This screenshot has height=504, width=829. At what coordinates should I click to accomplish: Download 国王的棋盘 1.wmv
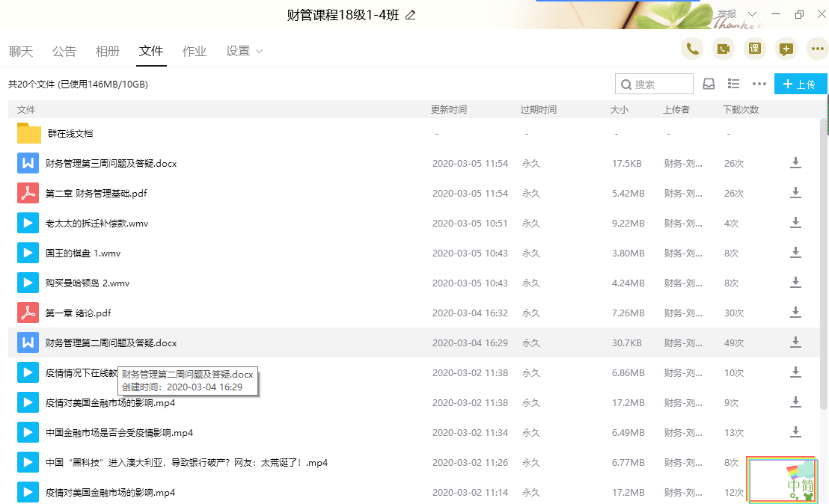(x=795, y=253)
